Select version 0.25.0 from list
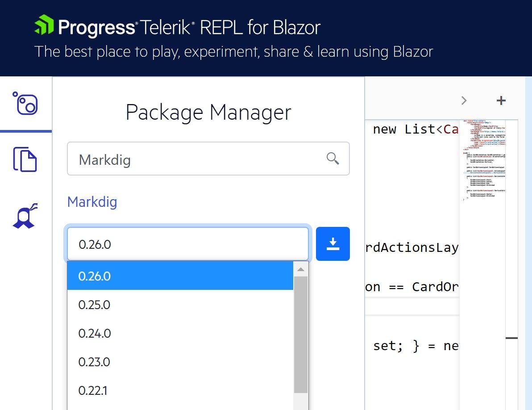Image resolution: width=532 pixels, height=410 pixels. tap(180, 305)
